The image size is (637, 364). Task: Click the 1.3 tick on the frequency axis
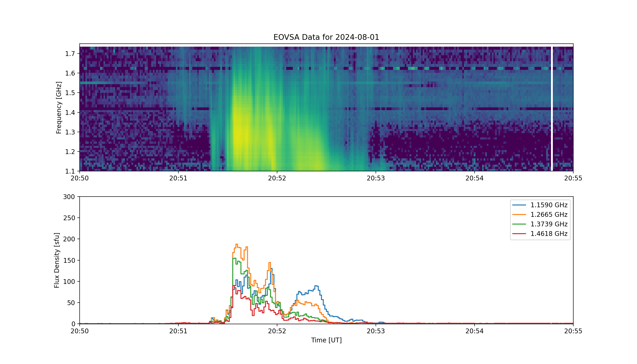(x=70, y=132)
